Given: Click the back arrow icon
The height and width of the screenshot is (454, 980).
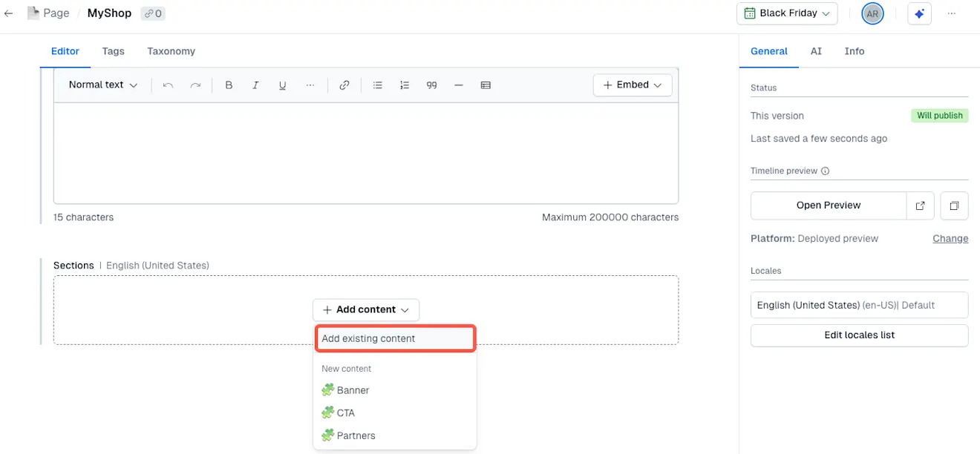Looking at the screenshot, I should point(8,13).
